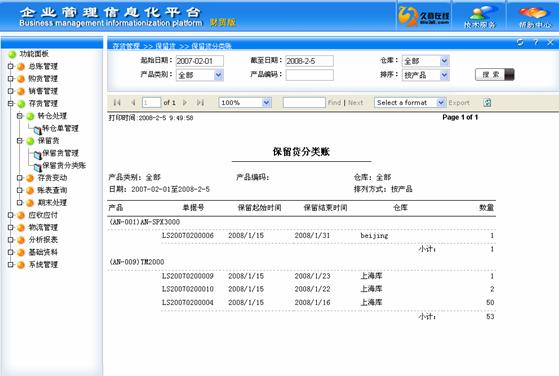Click document number LS20070200006

[188, 236]
